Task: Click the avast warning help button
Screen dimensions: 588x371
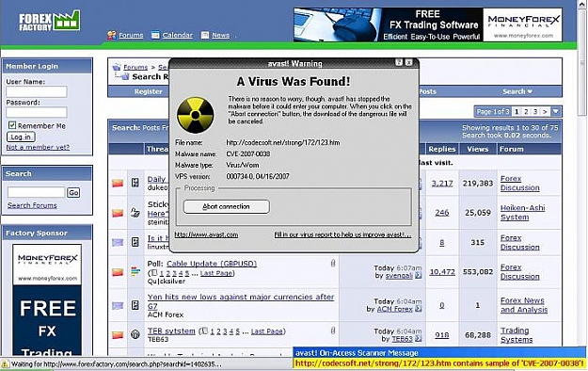Action: 399,63
